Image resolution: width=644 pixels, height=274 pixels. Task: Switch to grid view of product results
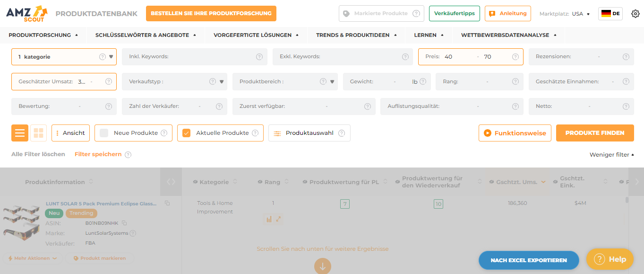tap(38, 133)
